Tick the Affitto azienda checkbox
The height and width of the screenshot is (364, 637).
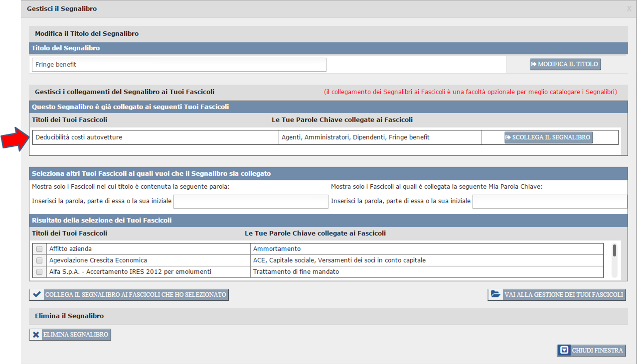click(39, 249)
